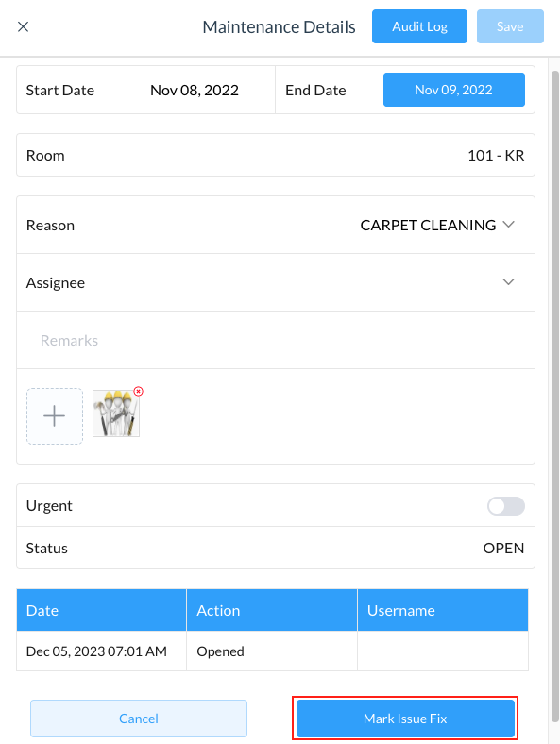Click the Date column header
The image size is (560, 744).
pos(101,610)
